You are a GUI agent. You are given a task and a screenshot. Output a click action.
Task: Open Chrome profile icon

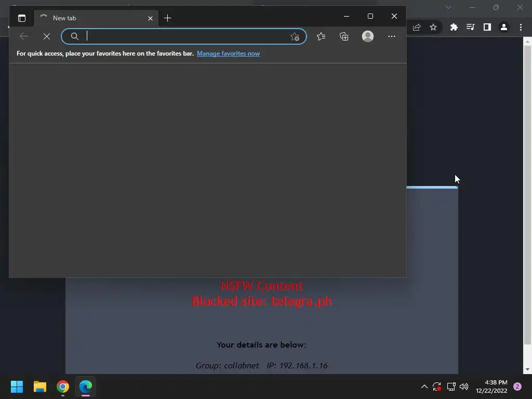[x=504, y=27]
